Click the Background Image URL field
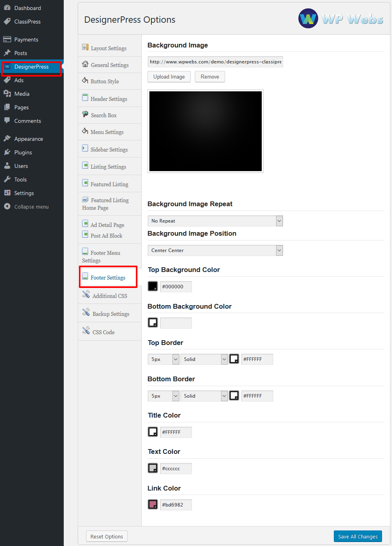The width and height of the screenshot is (392, 546). pyautogui.click(x=215, y=62)
